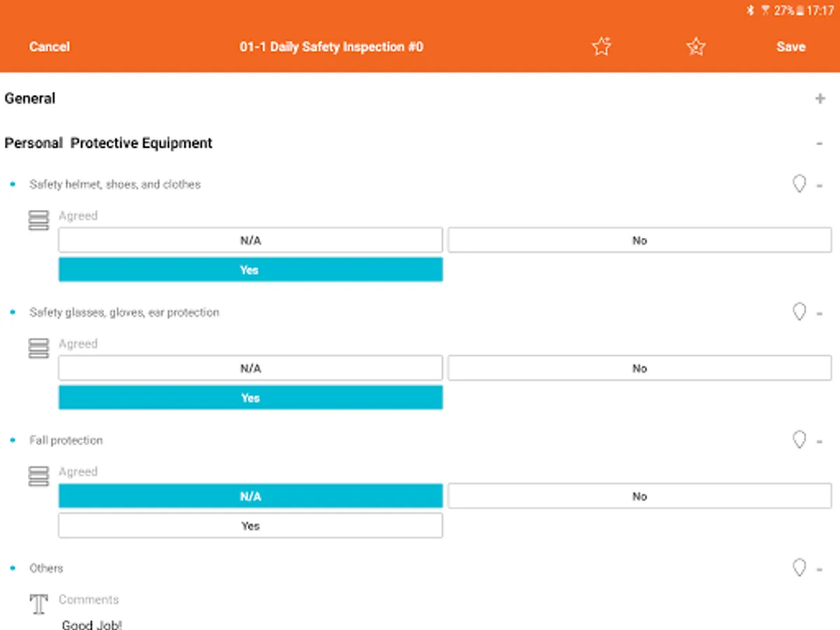Tap location pin for Safety helmet item
Screen dimensions: 840x630
[799, 184]
